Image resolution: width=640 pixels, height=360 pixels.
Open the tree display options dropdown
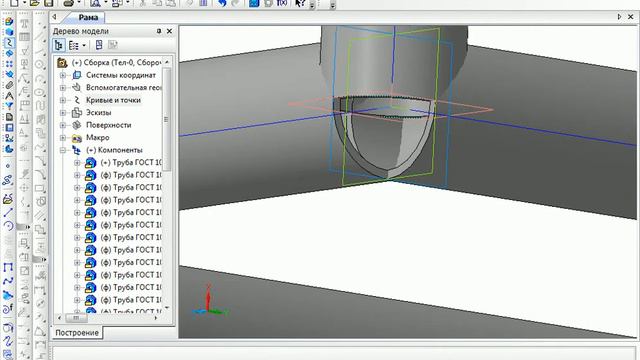click(x=84, y=45)
